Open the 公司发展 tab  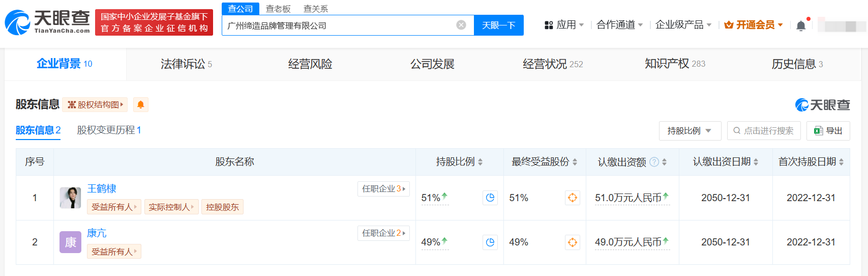click(432, 64)
